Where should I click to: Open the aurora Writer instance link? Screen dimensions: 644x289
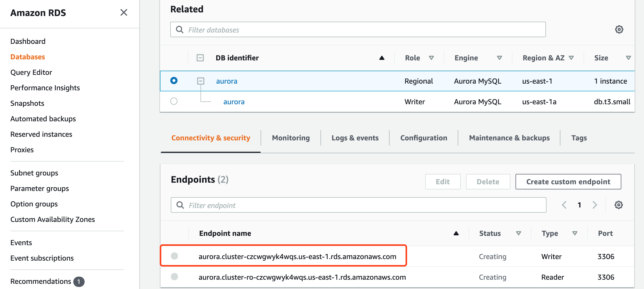pyautogui.click(x=234, y=102)
